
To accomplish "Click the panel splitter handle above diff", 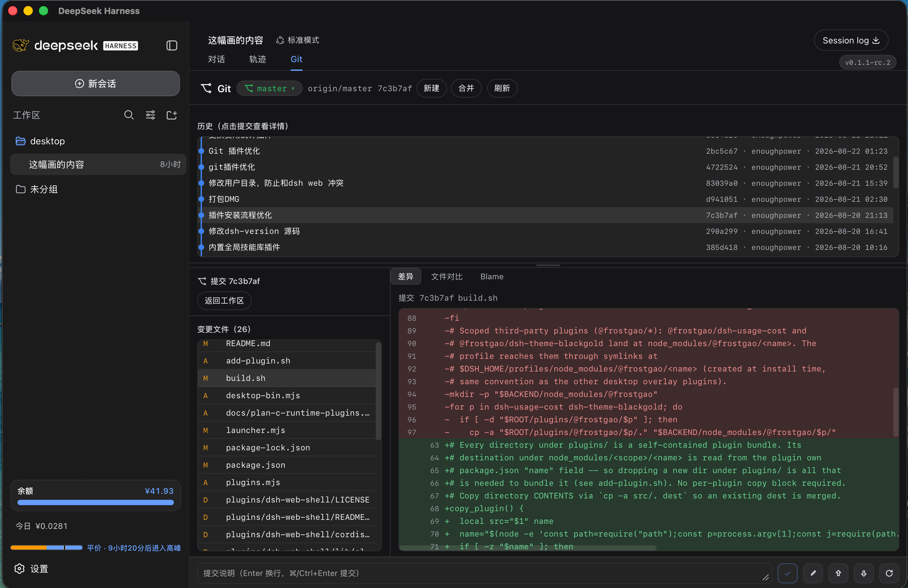I will coord(548,265).
